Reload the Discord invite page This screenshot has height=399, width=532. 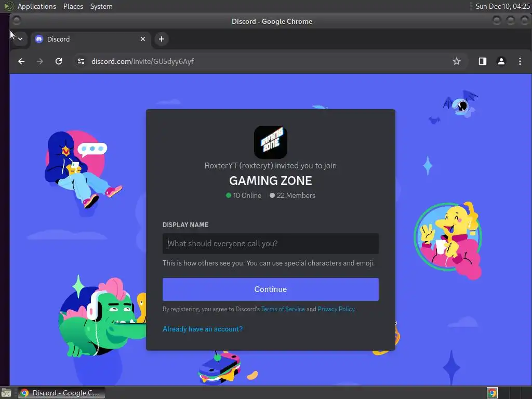pos(59,61)
